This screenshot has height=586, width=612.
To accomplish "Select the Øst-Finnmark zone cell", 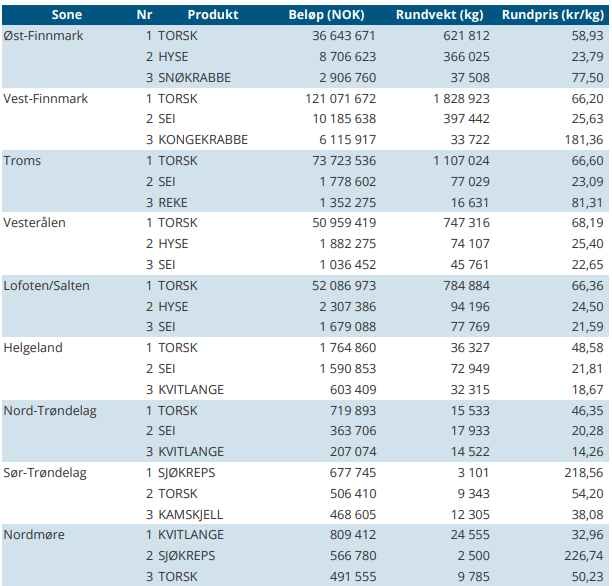I will [41, 36].
